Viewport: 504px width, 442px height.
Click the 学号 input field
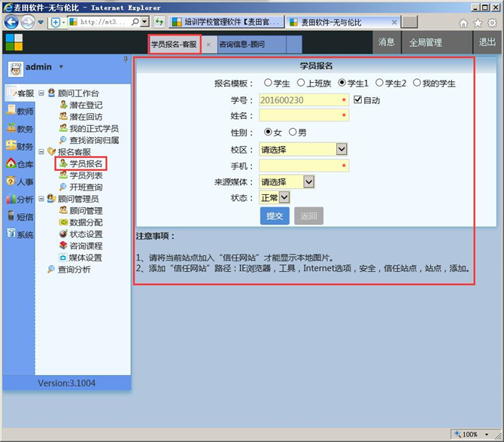[304, 100]
